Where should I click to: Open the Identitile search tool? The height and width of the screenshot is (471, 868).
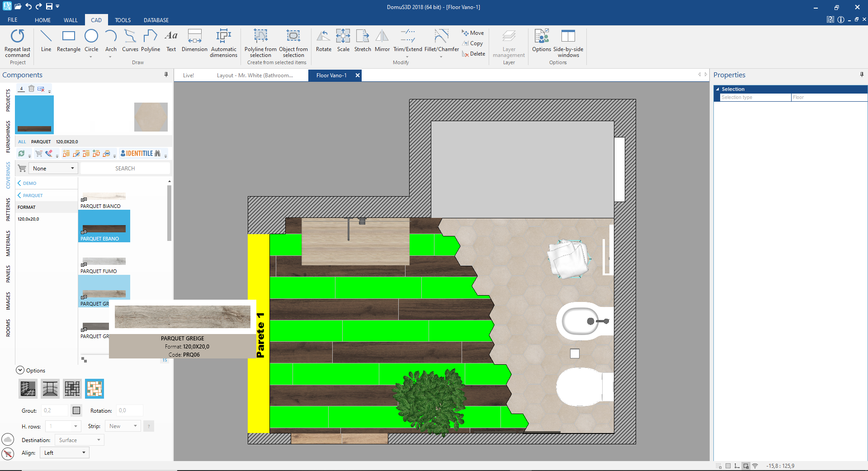tap(141, 154)
